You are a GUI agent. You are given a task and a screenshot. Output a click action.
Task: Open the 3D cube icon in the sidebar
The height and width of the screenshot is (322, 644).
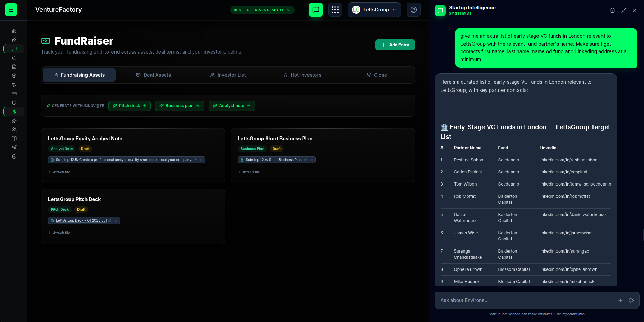[14, 76]
